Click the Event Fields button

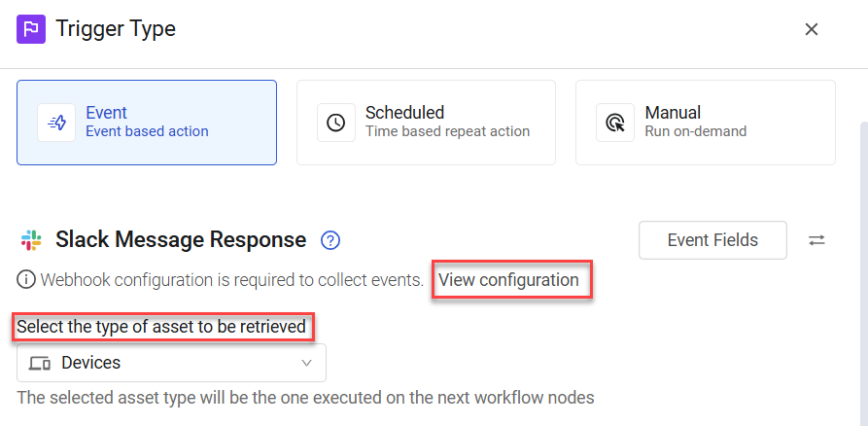tap(712, 240)
